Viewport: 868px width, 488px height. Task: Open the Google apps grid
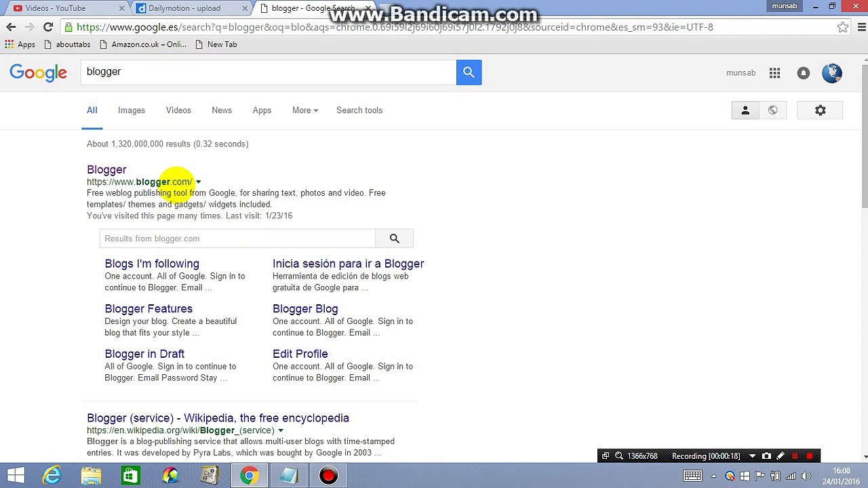tap(774, 73)
